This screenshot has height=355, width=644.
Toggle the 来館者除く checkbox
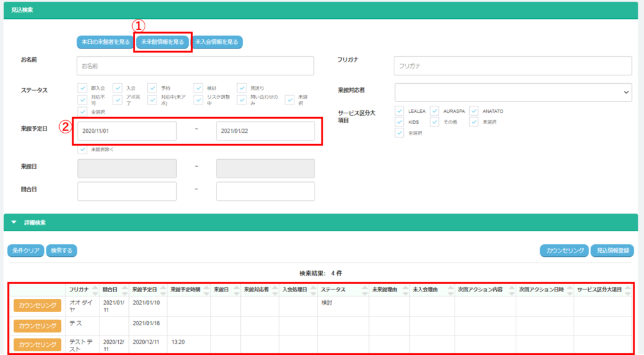pyautogui.click(x=82, y=150)
